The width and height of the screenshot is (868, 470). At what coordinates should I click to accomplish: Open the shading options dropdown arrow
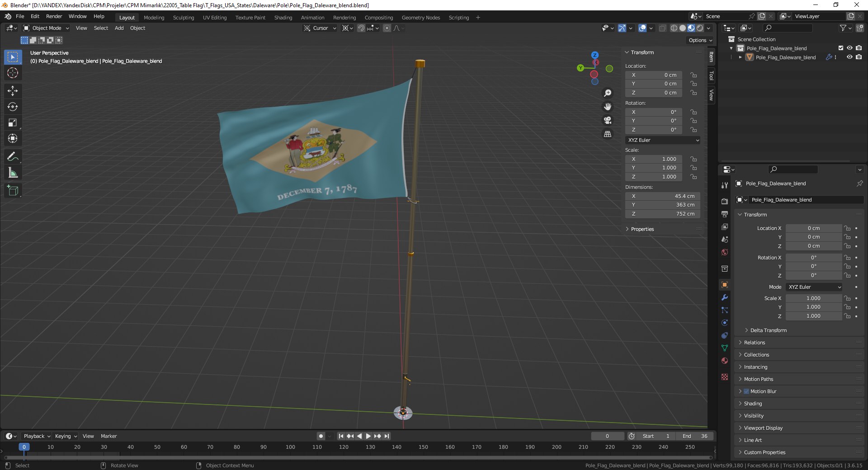708,28
